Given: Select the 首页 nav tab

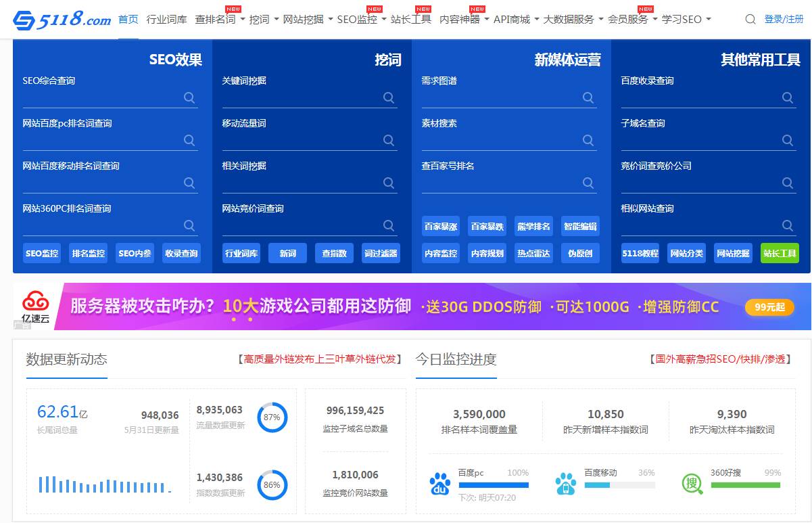Looking at the screenshot, I should (x=128, y=20).
